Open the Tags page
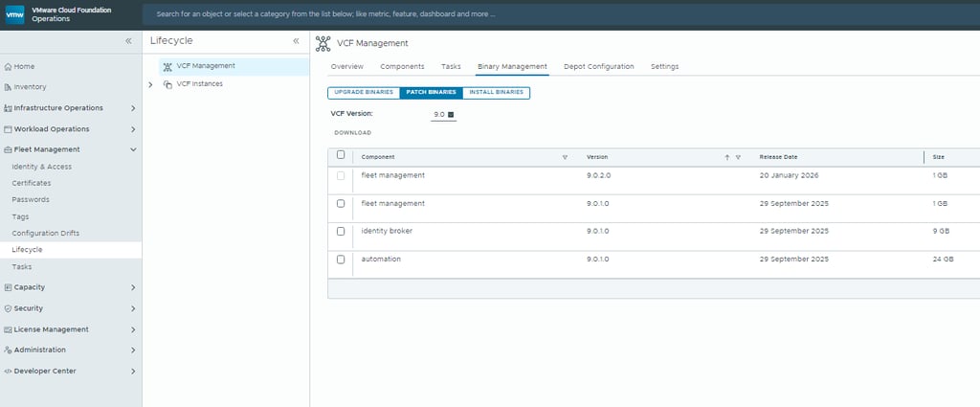The height and width of the screenshot is (407, 980). point(20,217)
